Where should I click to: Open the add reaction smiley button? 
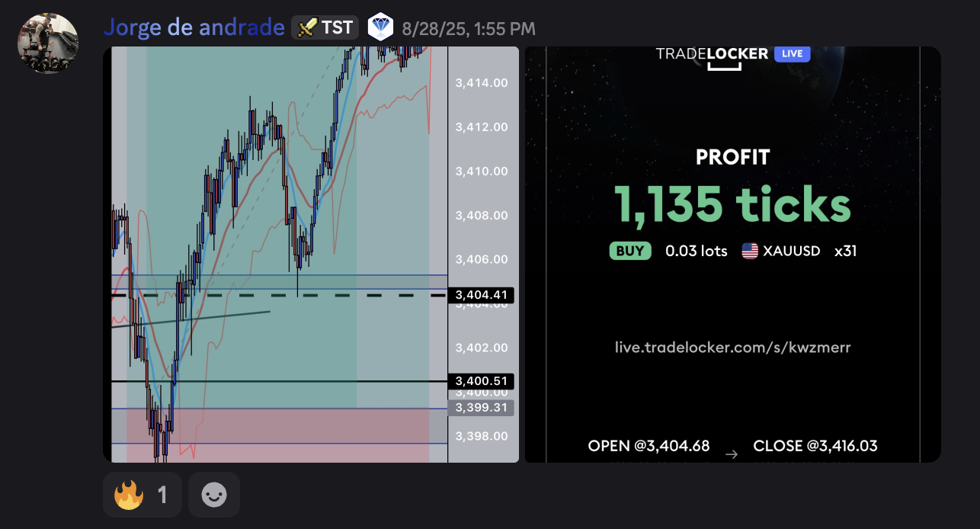pyautogui.click(x=214, y=495)
